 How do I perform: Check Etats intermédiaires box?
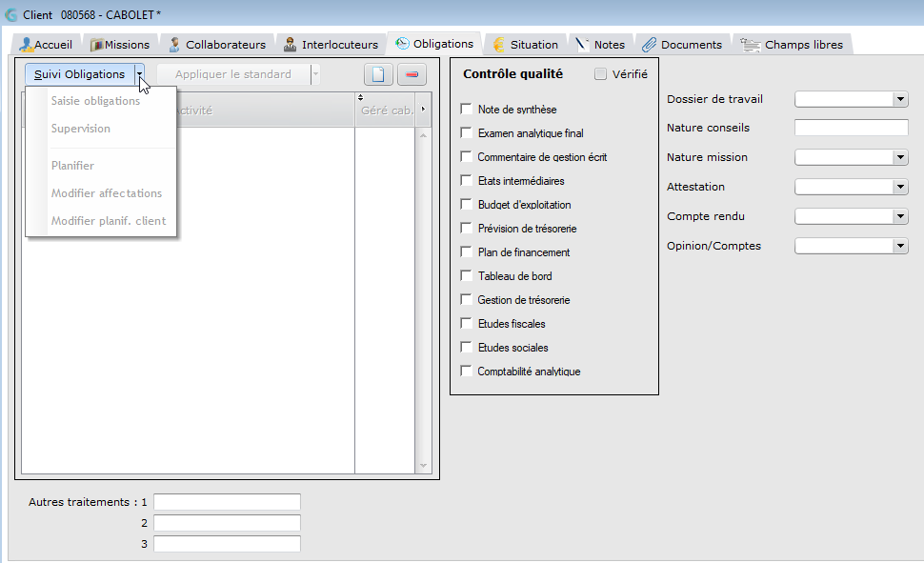466,180
